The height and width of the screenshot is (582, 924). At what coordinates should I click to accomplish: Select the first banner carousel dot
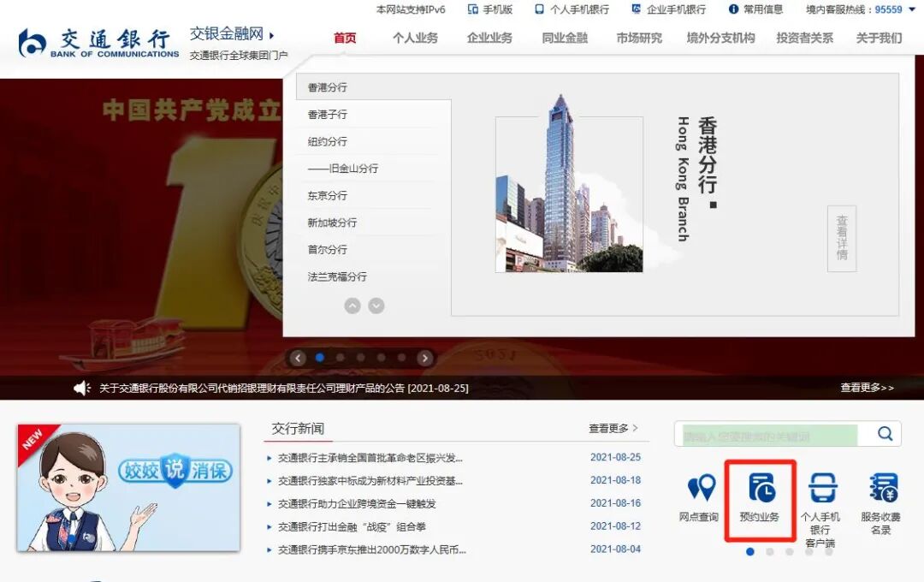coord(320,358)
